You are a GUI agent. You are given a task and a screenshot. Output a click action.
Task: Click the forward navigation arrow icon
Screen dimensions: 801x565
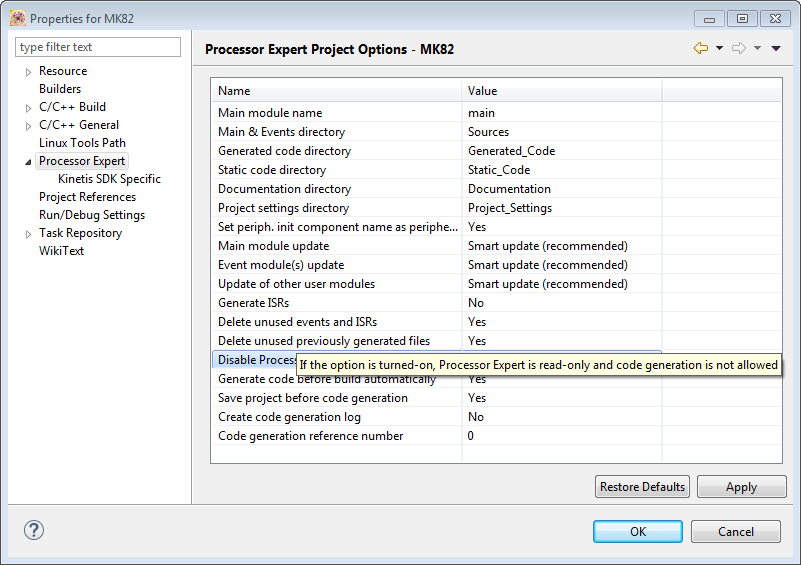(x=739, y=48)
